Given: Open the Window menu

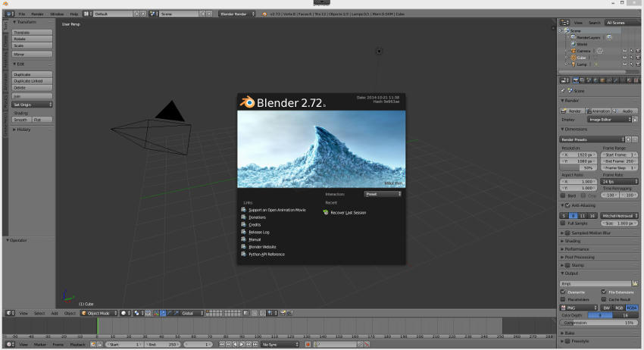Looking at the screenshot, I should 57,14.
